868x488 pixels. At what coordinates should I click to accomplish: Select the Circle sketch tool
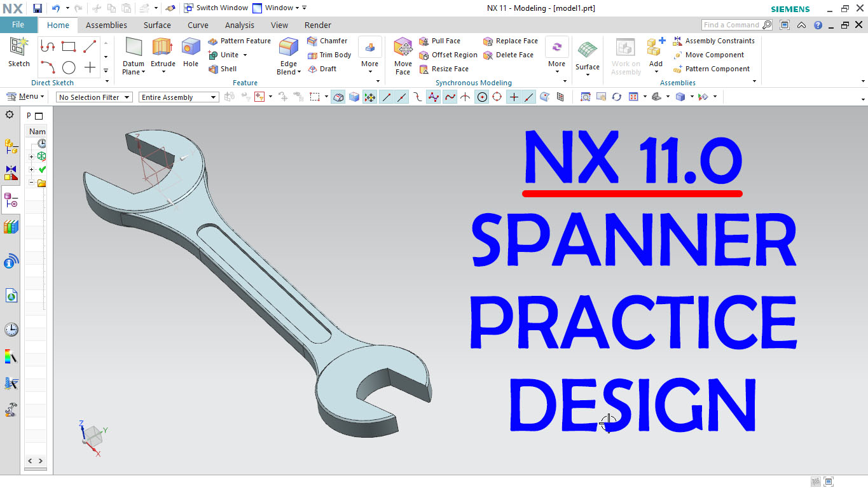click(69, 67)
